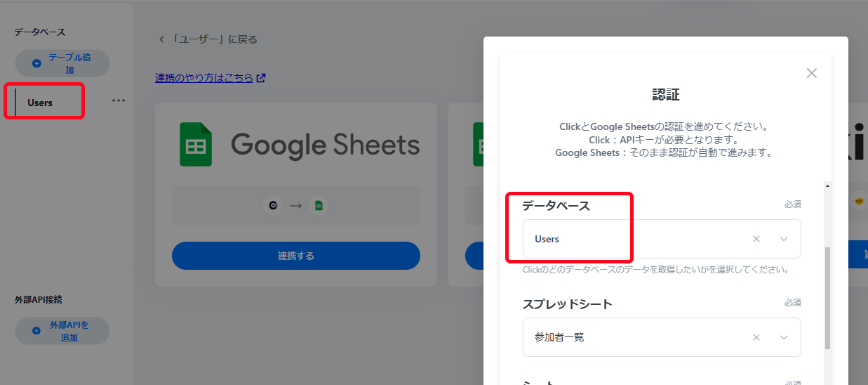Screen dimensions: 868x385
Task: Expand the データベース dropdown arrow
Action: point(784,239)
